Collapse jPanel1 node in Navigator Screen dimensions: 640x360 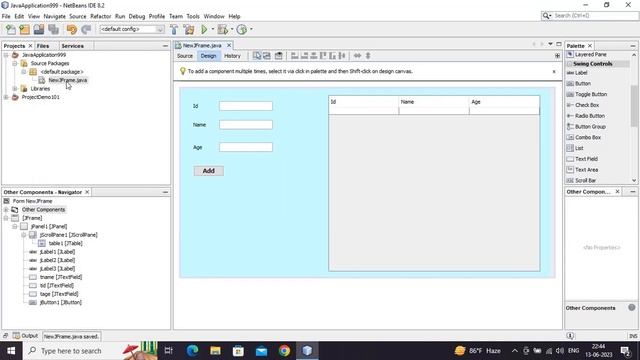coord(15,226)
